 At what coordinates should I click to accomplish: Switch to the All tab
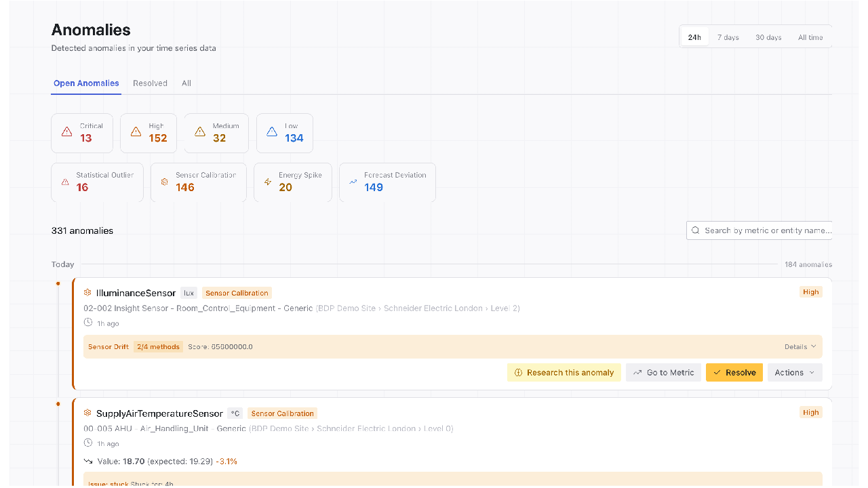(186, 83)
